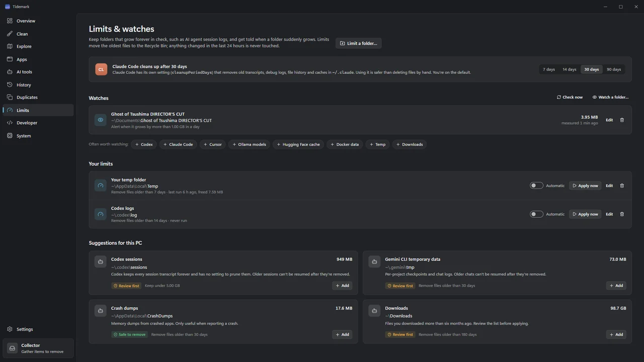The image size is (644, 362).
Task: Select 90 days cleanup period
Action: 614,69
